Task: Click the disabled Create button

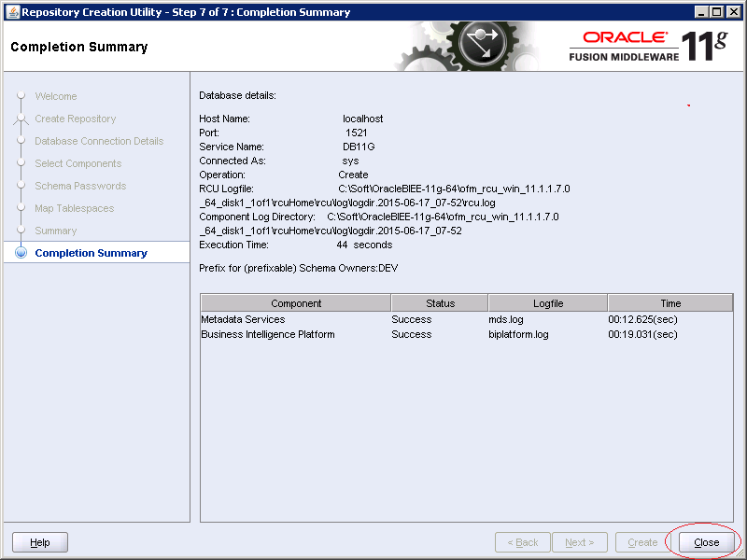Action: (642, 542)
